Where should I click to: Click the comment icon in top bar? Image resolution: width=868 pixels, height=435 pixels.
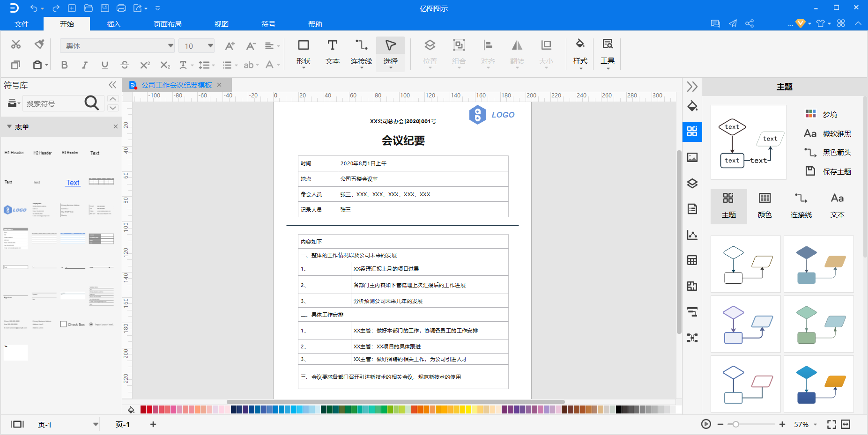[715, 23]
